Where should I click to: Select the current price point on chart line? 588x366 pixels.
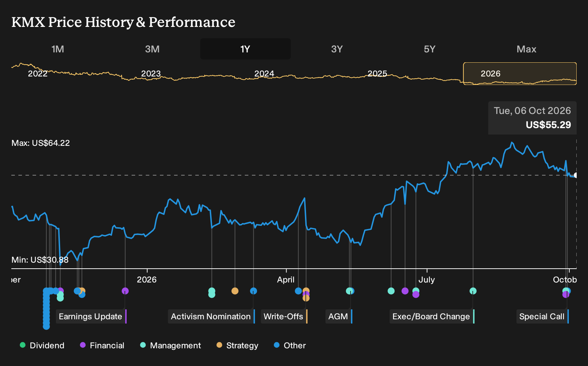pos(576,175)
